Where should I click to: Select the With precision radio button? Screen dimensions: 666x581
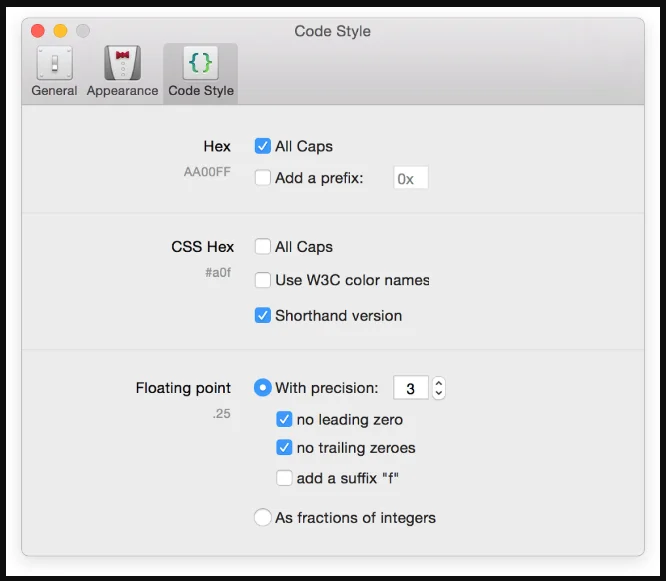coord(262,387)
